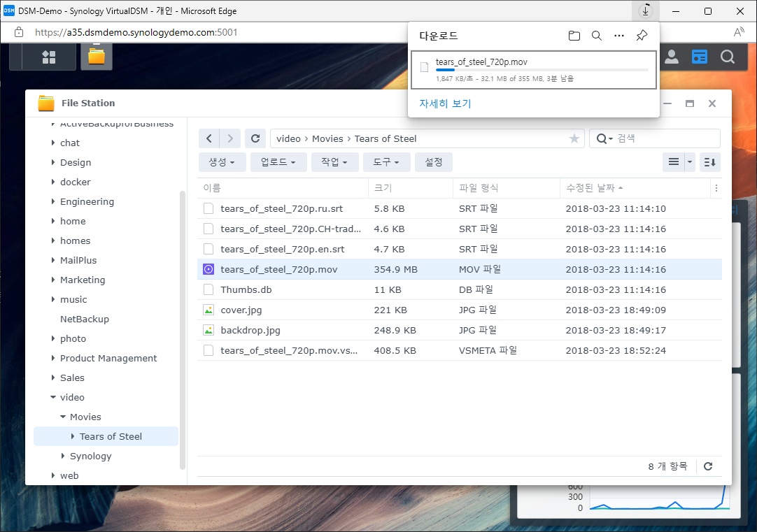Reload the file list from the footer refresh icon
Viewport: 757px width, 532px height.
click(708, 466)
